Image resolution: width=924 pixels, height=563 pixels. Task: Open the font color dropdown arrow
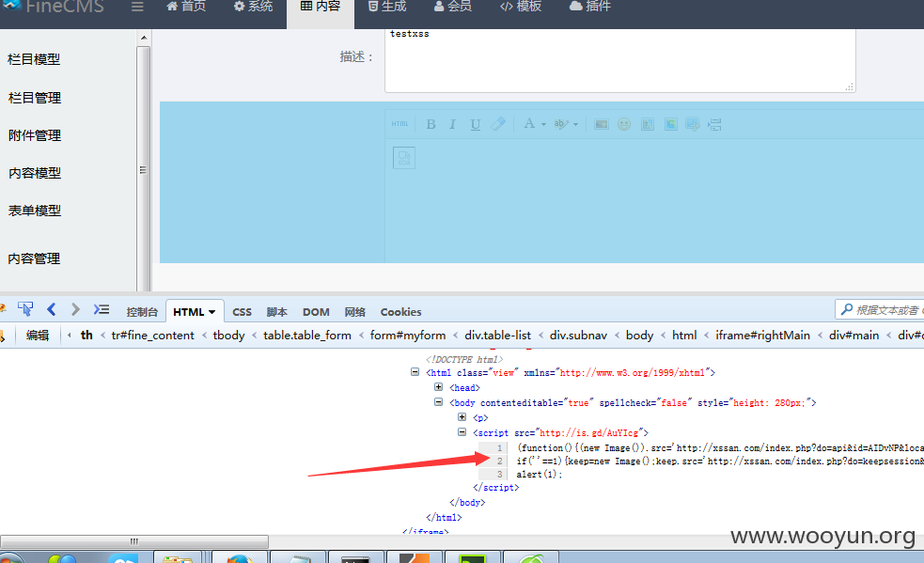click(543, 124)
